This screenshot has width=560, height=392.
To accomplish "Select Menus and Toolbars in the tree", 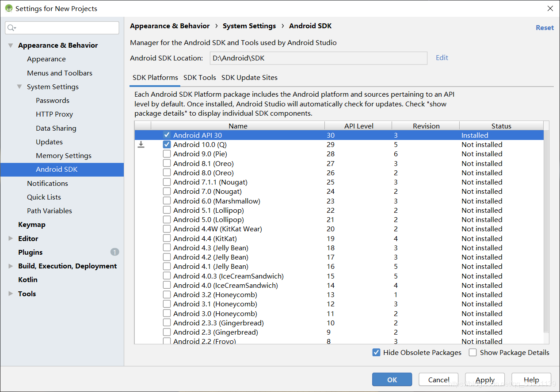I will click(x=60, y=73).
